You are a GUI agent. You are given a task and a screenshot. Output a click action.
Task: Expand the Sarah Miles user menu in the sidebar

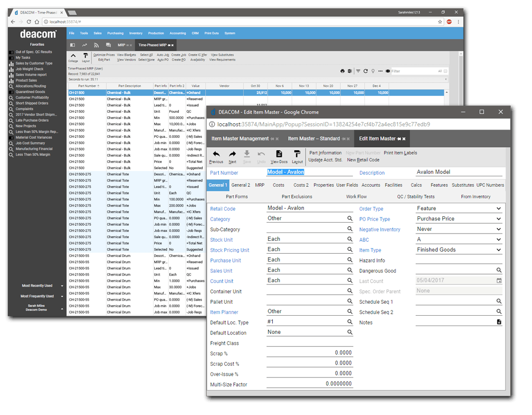point(62,309)
